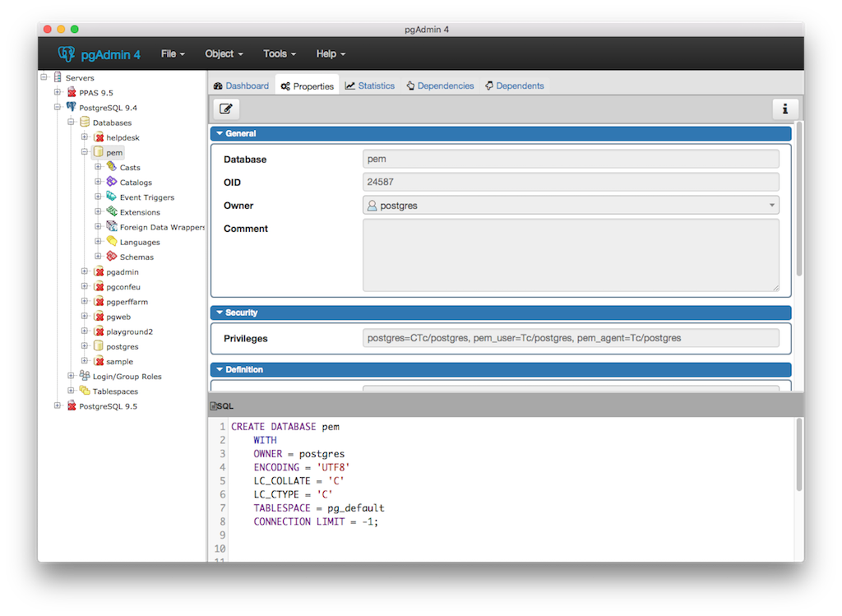Expand the PPAS 9.5 server node

(x=58, y=92)
